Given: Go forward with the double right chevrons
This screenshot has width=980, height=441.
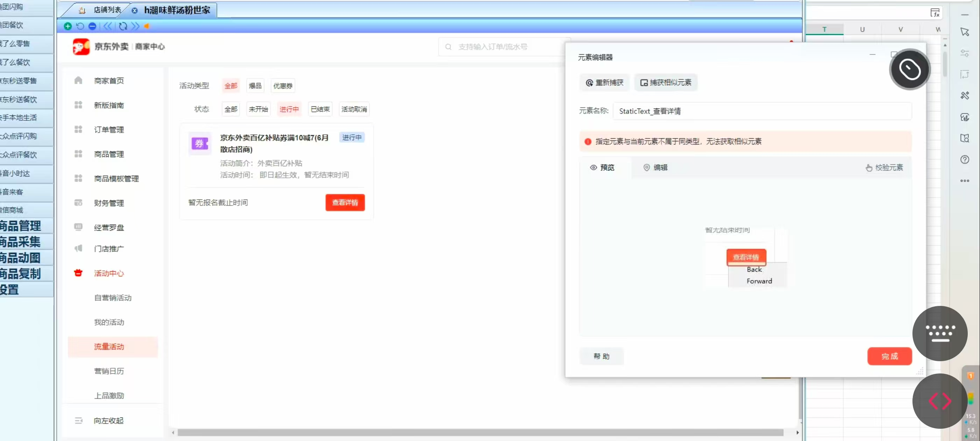Looking at the screenshot, I should click(x=135, y=26).
